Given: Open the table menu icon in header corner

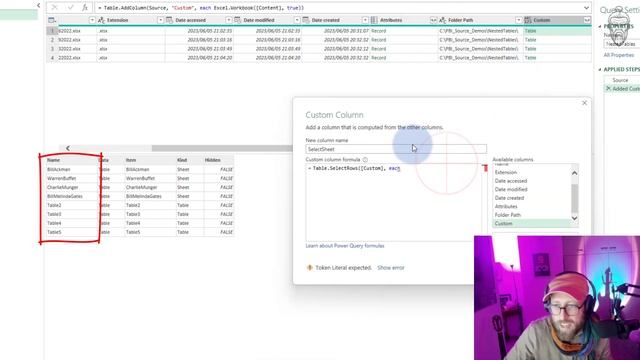Looking at the screenshot, I should [x=52, y=20].
